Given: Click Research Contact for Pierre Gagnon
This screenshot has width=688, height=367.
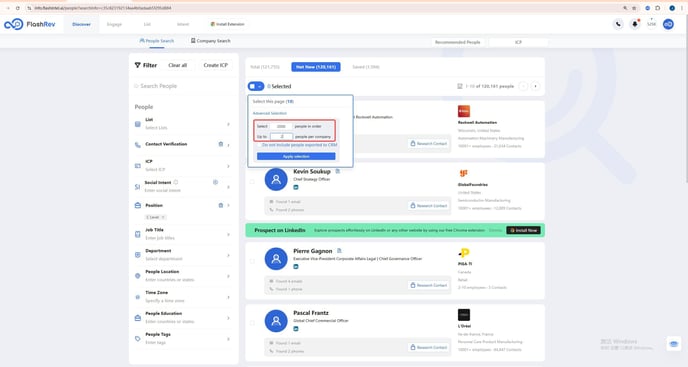Looking at the screenshot, I should 429,285.
